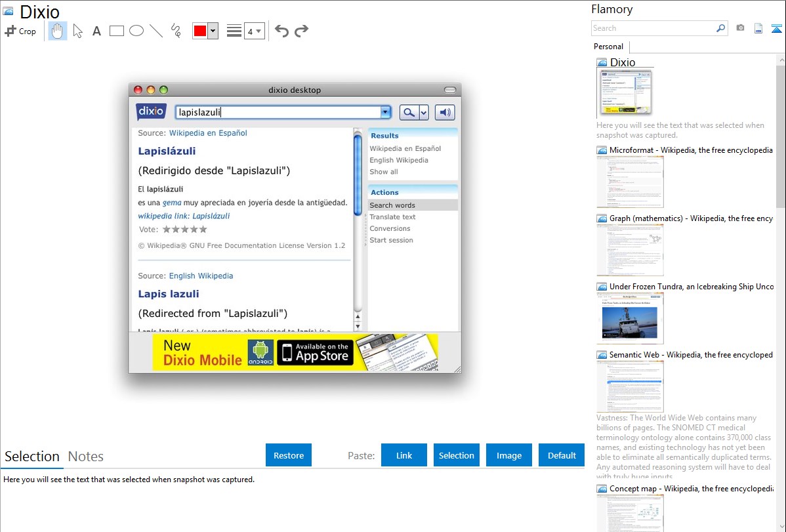
Task: Activate the hand pan tool
Action: pyautogui.click(x=57, y=31)
